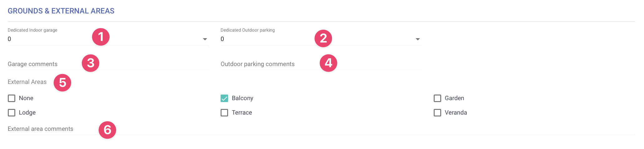Screen dimensions: 644x149
Task: Uncheck the Balcony checkbox
Action: coord(224,98)
